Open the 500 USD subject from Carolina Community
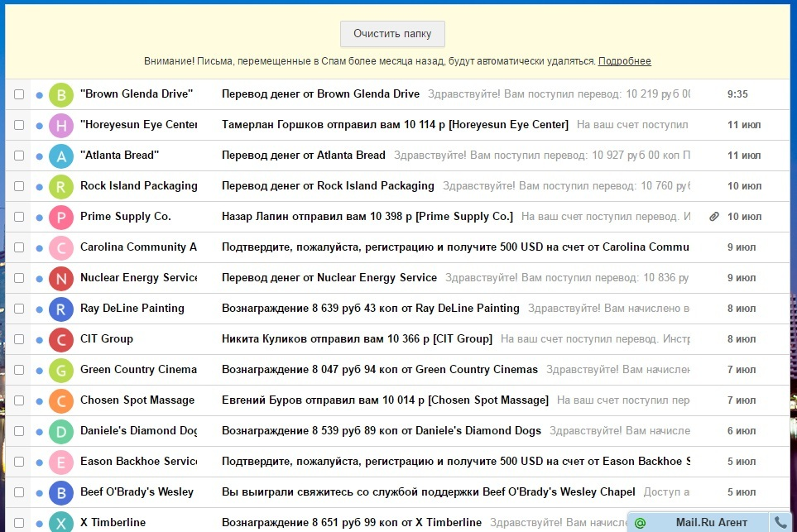The width and height of the screenshot is (797, 532). [455, 247]
